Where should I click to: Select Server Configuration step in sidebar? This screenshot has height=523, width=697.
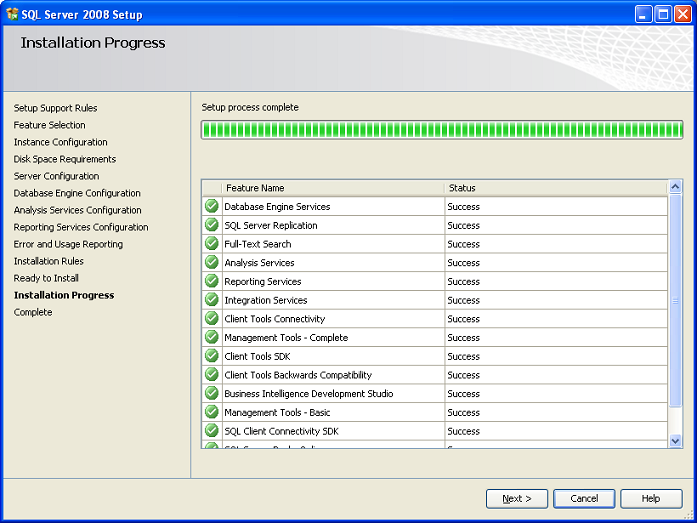pos(56,176)
